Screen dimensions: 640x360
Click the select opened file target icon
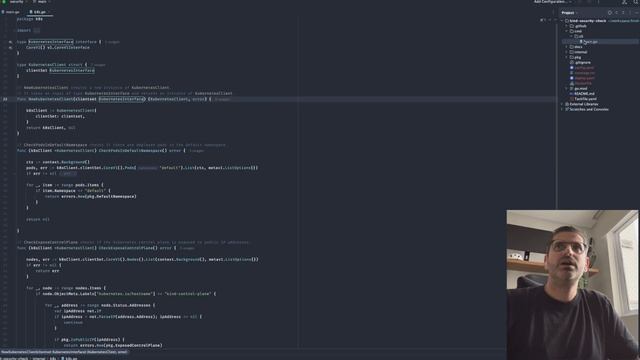(610, 13)
